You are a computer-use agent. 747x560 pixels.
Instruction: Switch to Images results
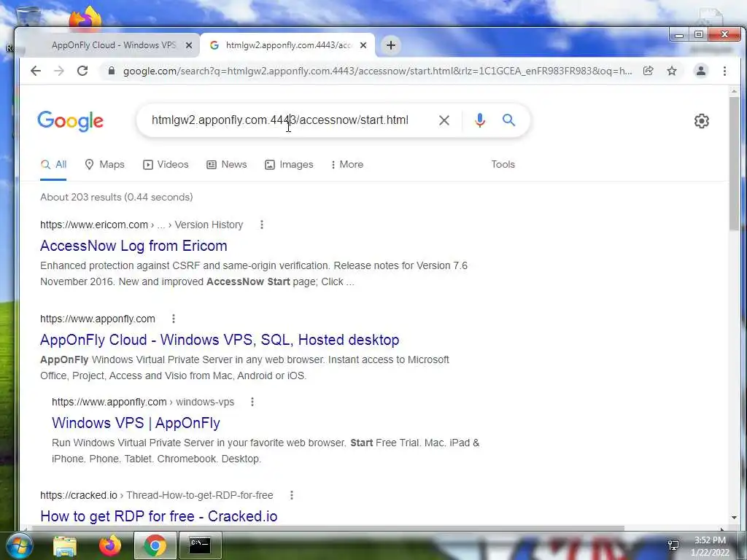(x=289, y=165)
